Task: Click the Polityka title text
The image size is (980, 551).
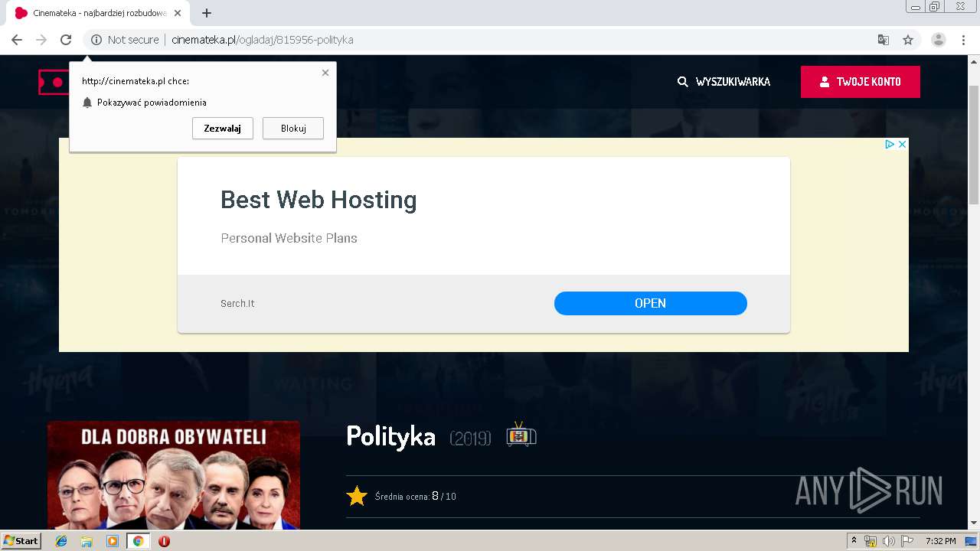Action: [390, 436]
